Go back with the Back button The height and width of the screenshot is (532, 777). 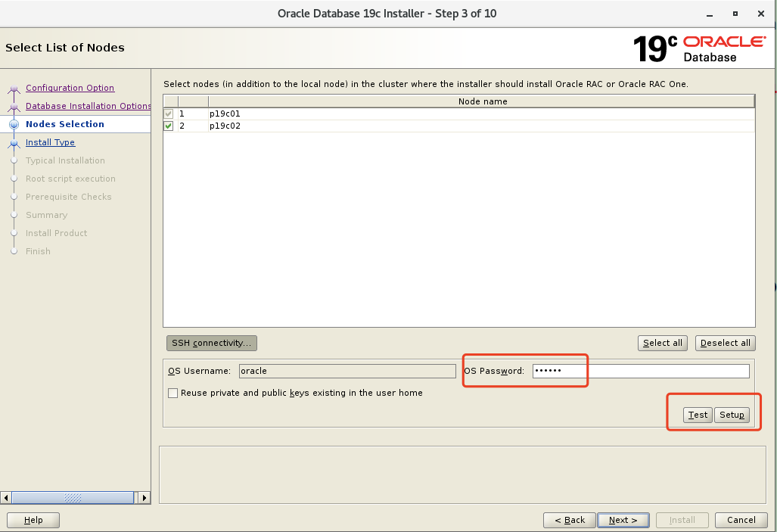[570, 520]
